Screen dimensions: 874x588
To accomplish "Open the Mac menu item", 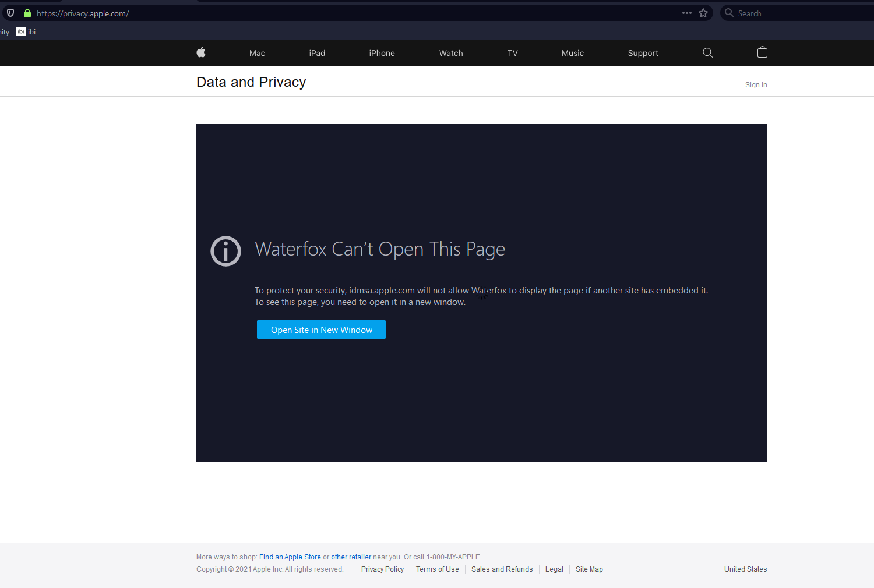I will coord(257,53).
